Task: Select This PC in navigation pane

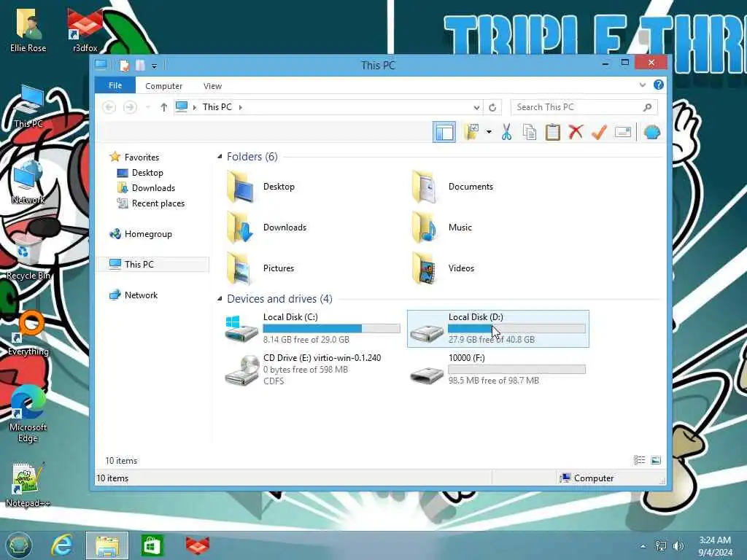Action: 152,264
